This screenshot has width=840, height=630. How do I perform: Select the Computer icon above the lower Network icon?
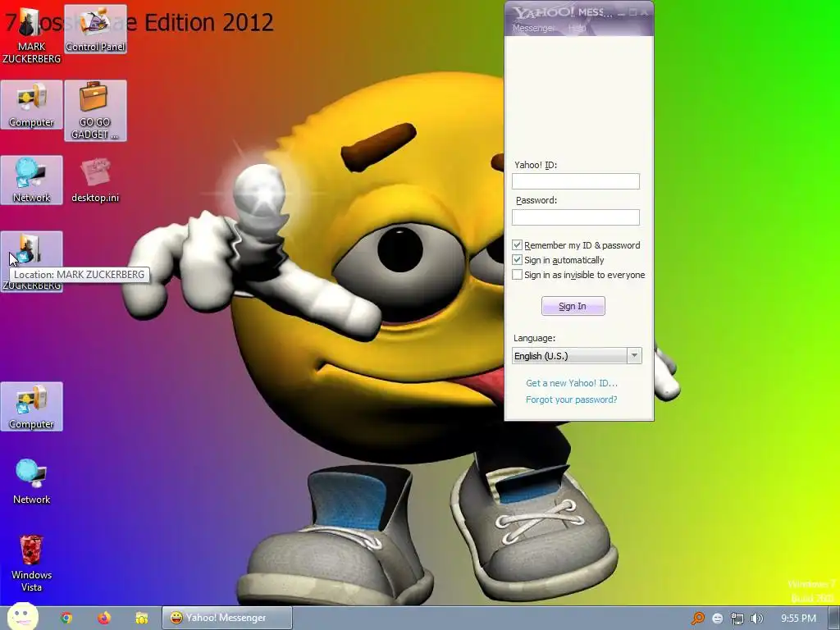[x=32, y=407]
